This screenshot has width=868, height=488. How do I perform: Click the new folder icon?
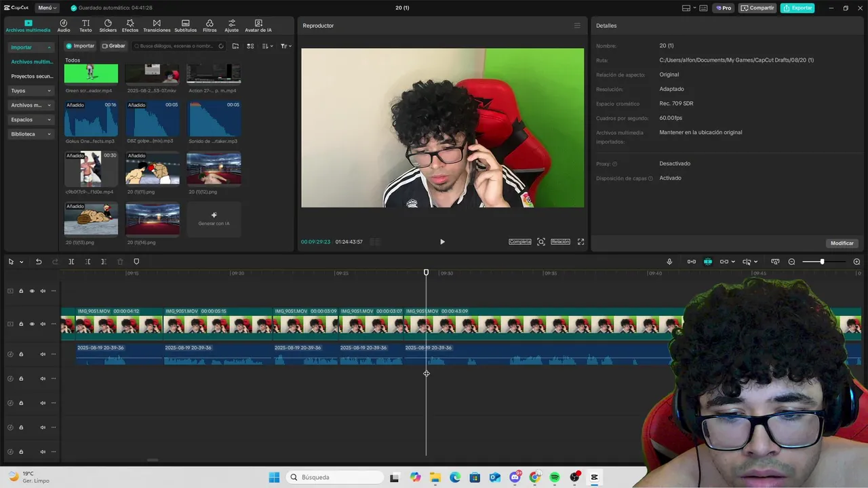click(x=235, y=46)
